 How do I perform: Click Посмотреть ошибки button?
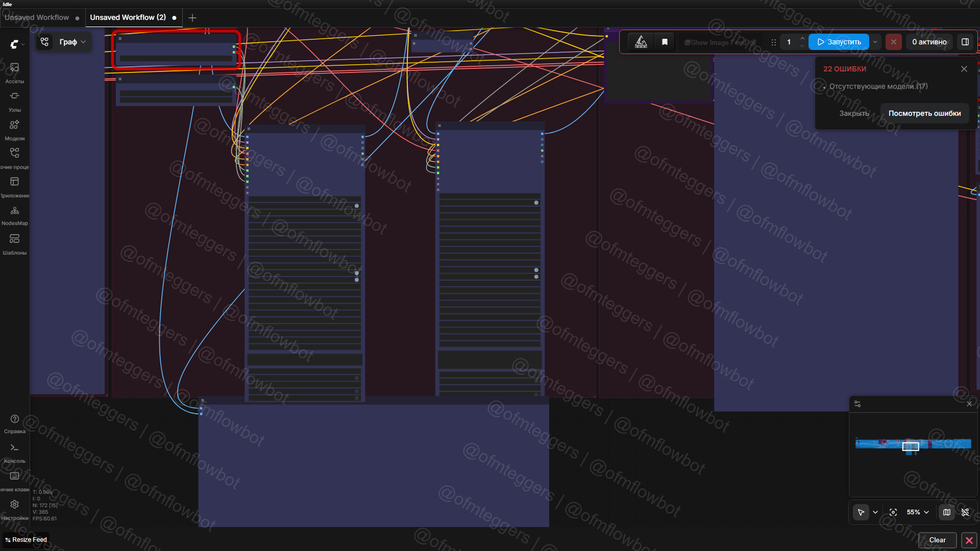tap(924, 113)
